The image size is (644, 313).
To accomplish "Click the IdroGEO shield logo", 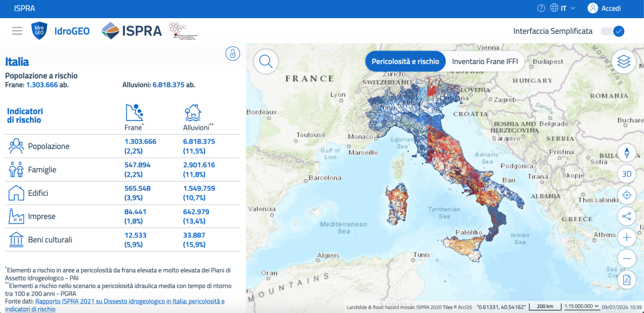I will coord(39,31).
